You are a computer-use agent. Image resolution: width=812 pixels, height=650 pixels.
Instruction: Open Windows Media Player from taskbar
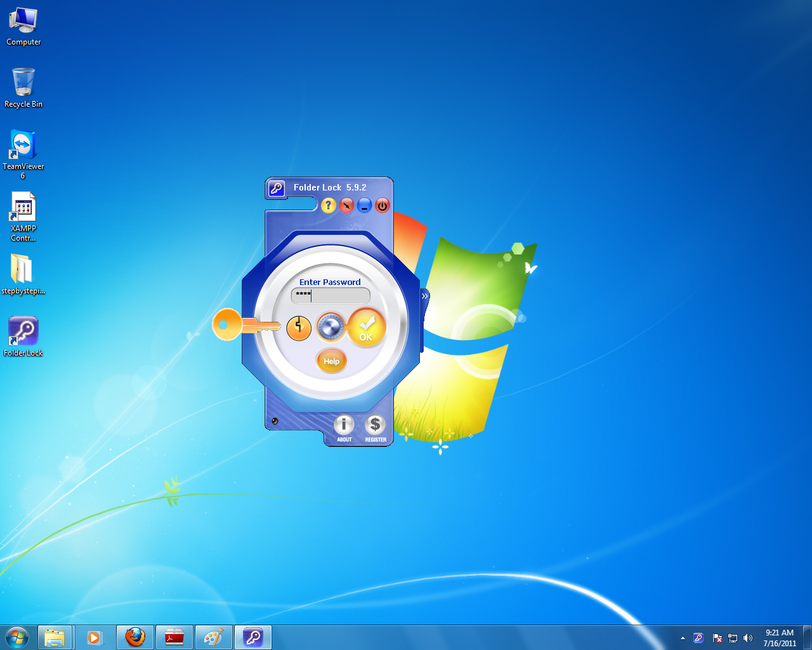click(x=95, y=637)
